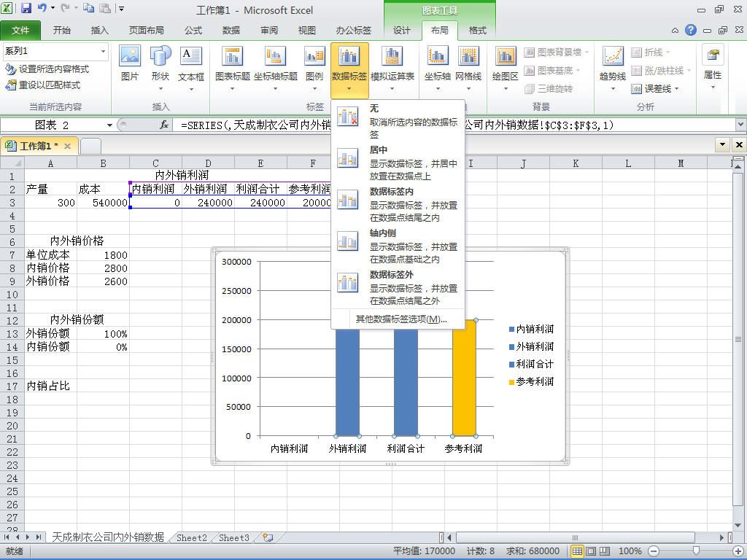Undo the last action

42,8
